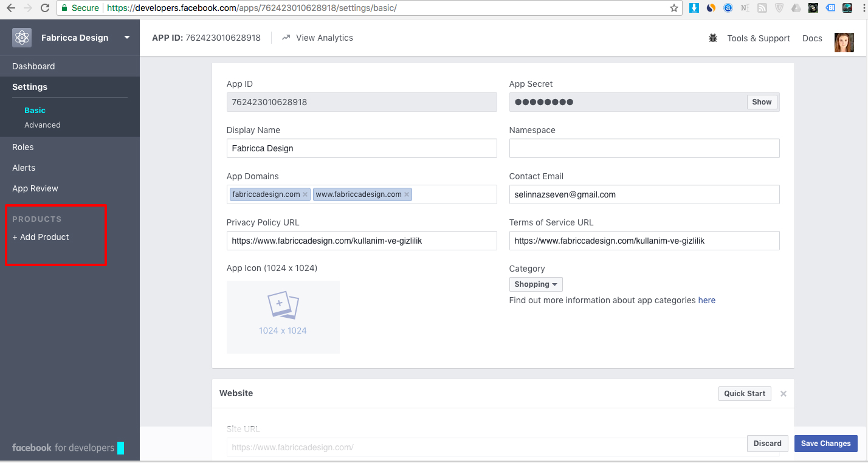This screenshot has width=868, height=463.
Task: Bookmark this page with the star icon
Action: click(x=673, y=8)
